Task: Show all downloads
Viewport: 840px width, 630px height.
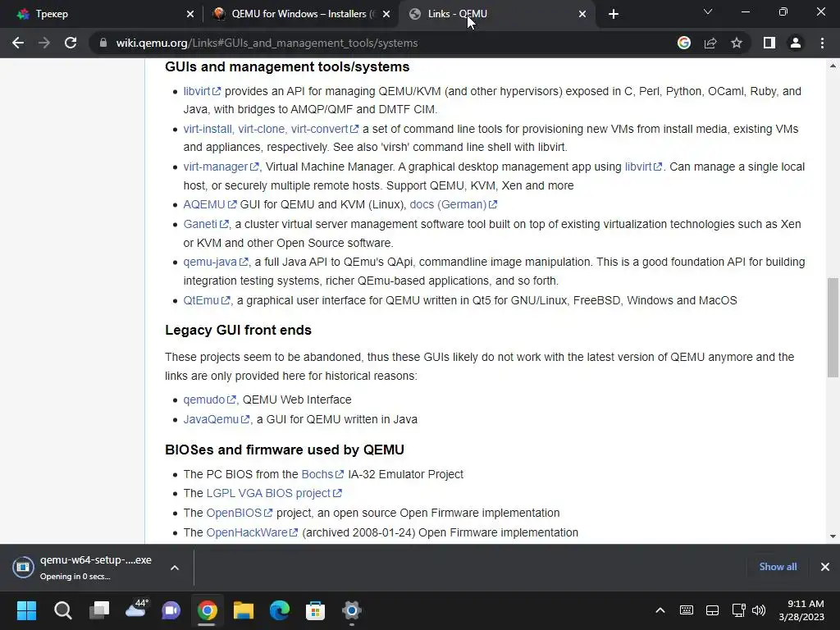Action: [x=778, y=567]
